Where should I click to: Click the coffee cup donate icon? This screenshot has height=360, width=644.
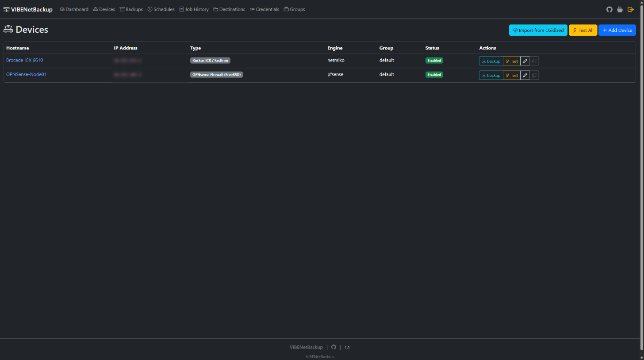point(620,9)
